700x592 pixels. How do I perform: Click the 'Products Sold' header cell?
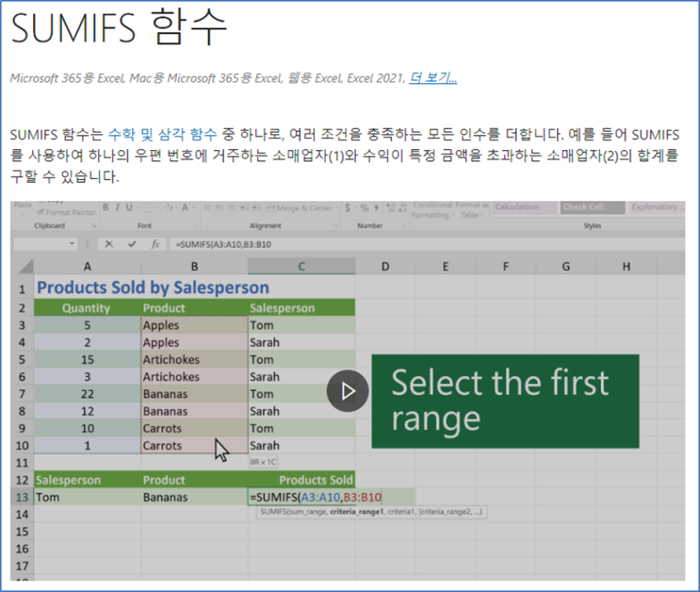point(301,480)
